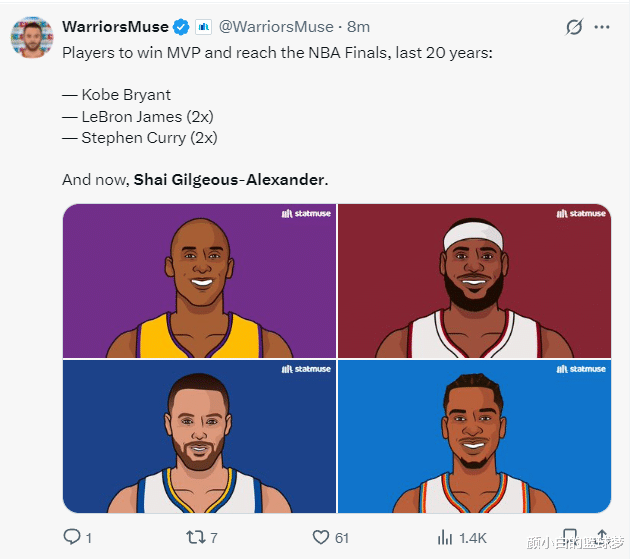Image resolution: width=632 pixels, height=559 pixels.
Task: Click the 8m timestamp
Action: [x=358, y=27]
